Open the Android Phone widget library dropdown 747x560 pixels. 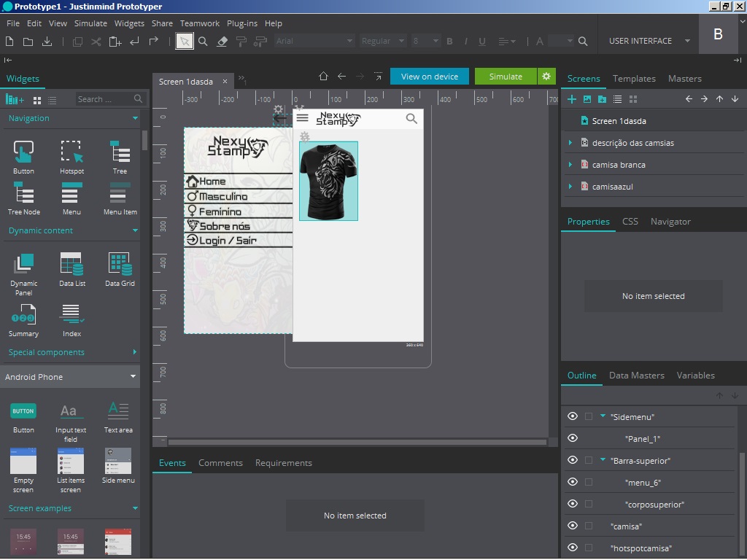[x=133, y=377]
